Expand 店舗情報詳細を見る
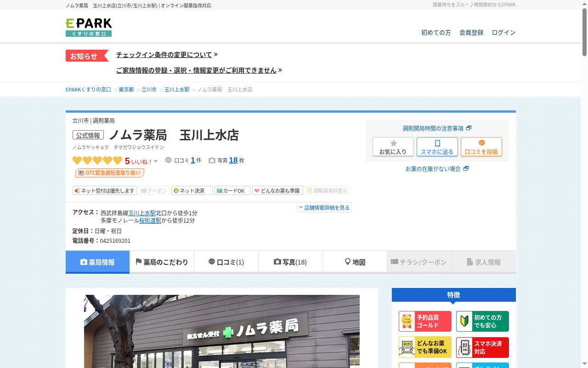 [324, 207]
